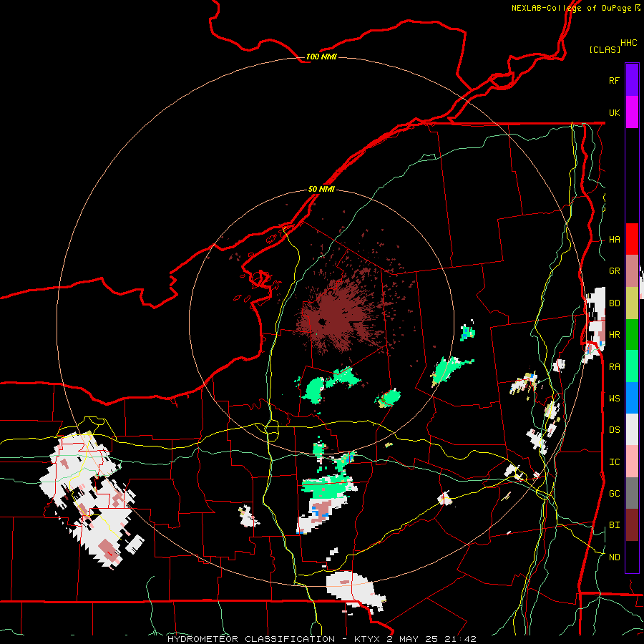Click the RF legend label

pos(614,80)
